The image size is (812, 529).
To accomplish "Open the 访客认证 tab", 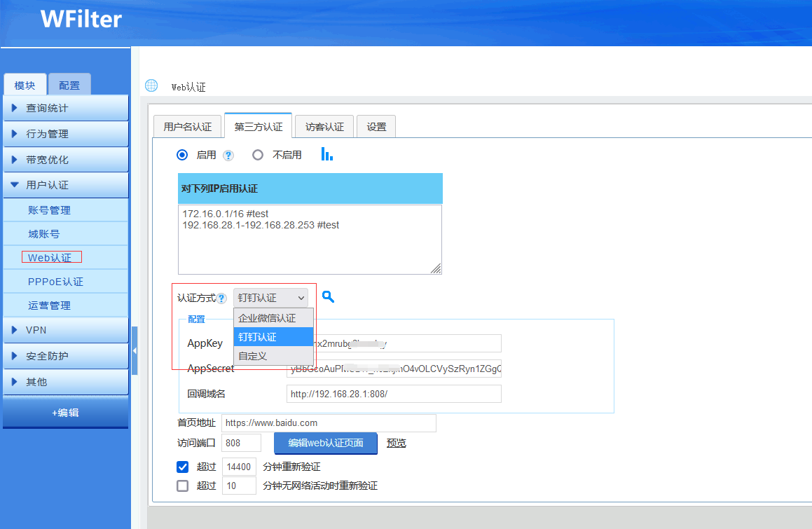I will [324, 127].
